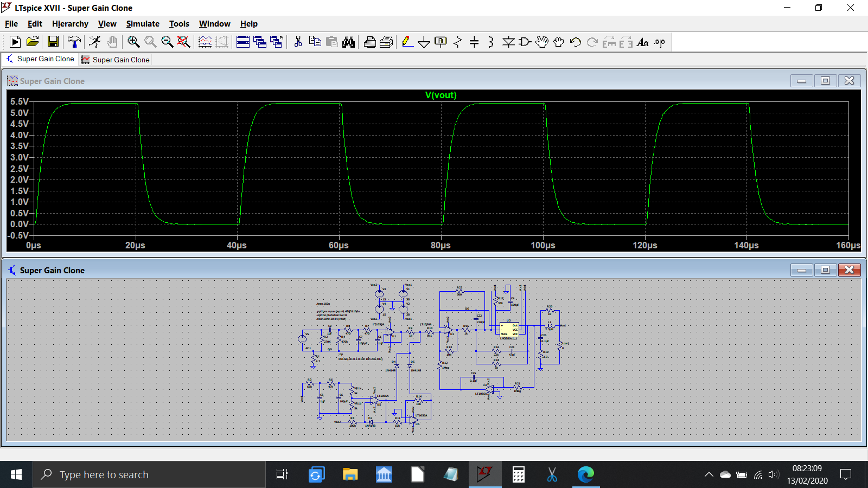
Task: Find with the binoculars icon
Action: [x=348, y=42]
